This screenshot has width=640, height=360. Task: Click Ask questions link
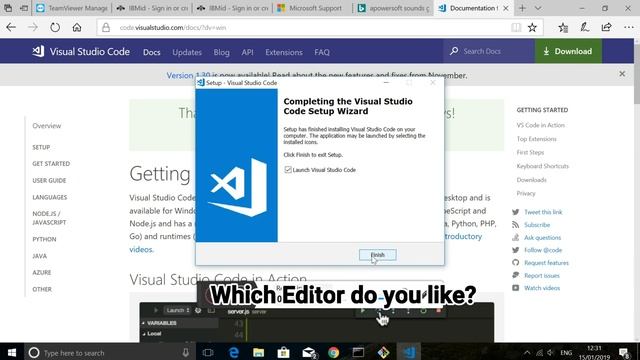point(542,237)
